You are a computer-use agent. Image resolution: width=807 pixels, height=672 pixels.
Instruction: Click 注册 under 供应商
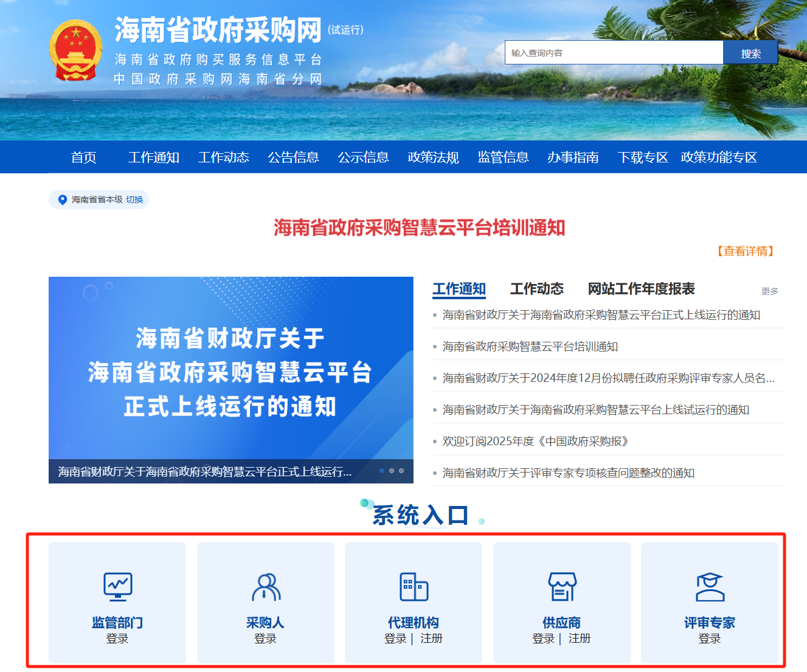[580, 639]
